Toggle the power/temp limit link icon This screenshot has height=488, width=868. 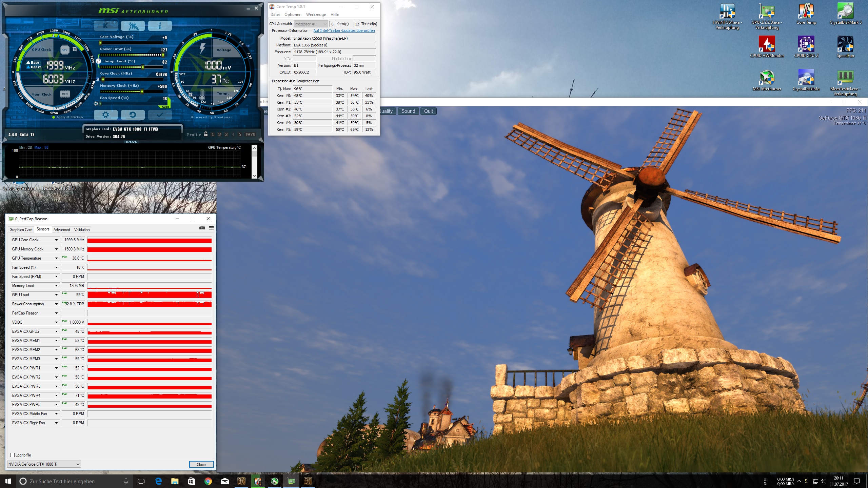click(x=98, y=61)
